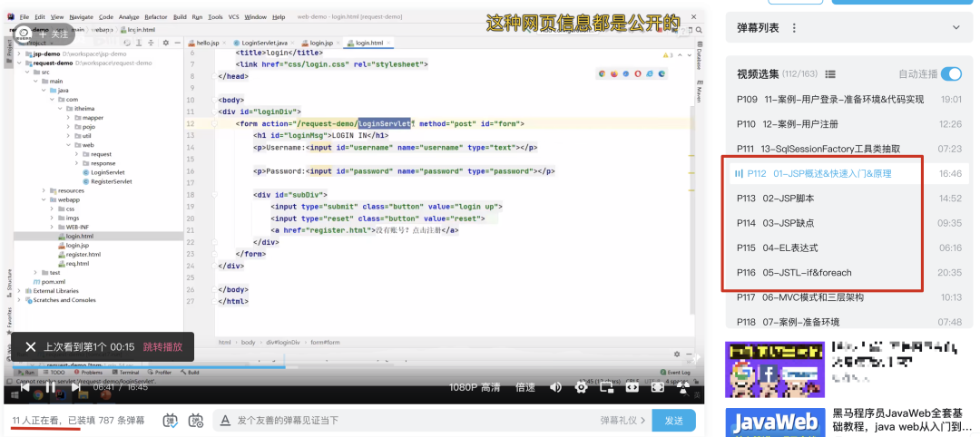
Task: Pause the video with the pause button
Action: [x=51, y=387]
